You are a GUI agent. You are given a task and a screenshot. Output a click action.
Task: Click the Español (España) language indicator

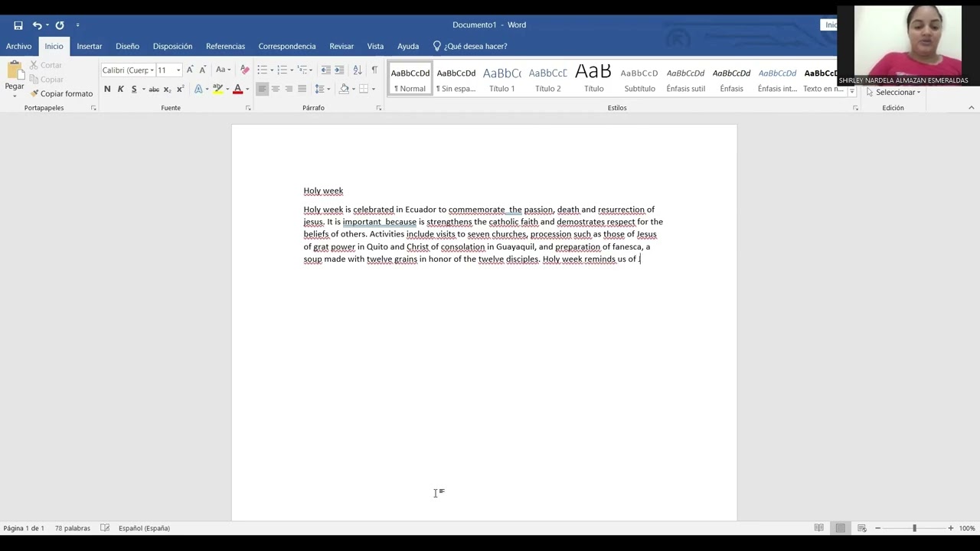(x=144, y=528)
